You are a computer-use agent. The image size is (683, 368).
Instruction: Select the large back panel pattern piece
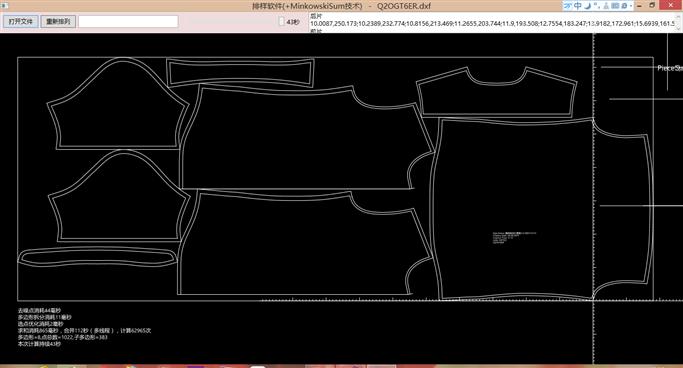pyautogui.click(x=541, y=209)
